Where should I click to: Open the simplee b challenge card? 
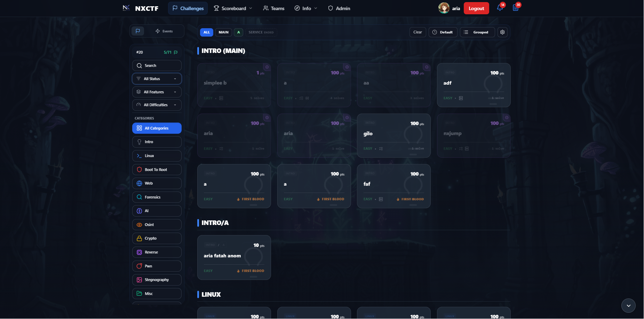[x=234, y=85]
